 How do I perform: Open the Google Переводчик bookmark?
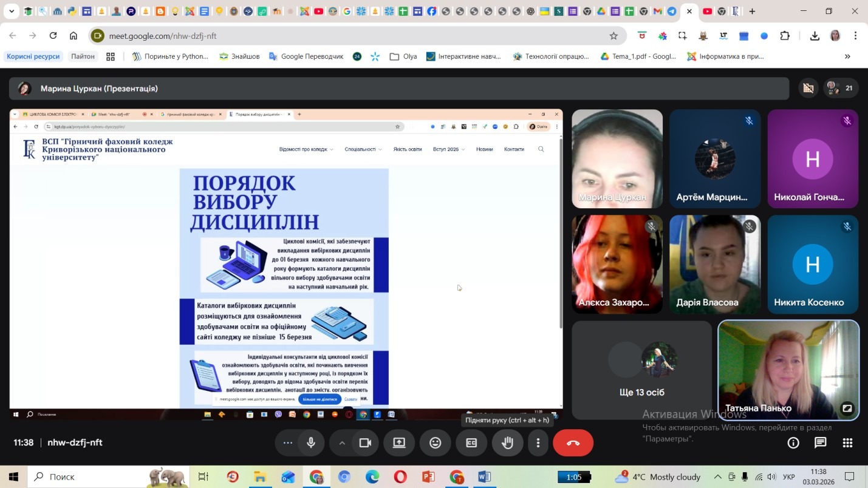click(x=306, y=56)
